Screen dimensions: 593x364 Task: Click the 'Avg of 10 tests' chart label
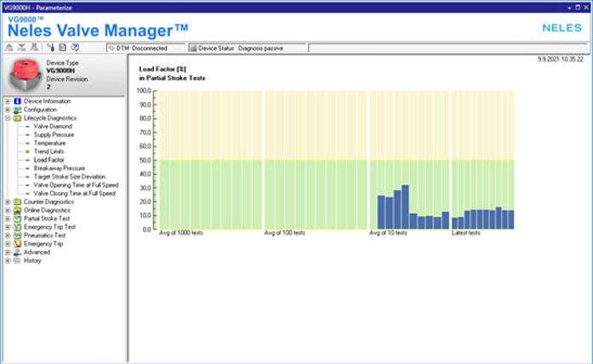[x=388, y=233]
